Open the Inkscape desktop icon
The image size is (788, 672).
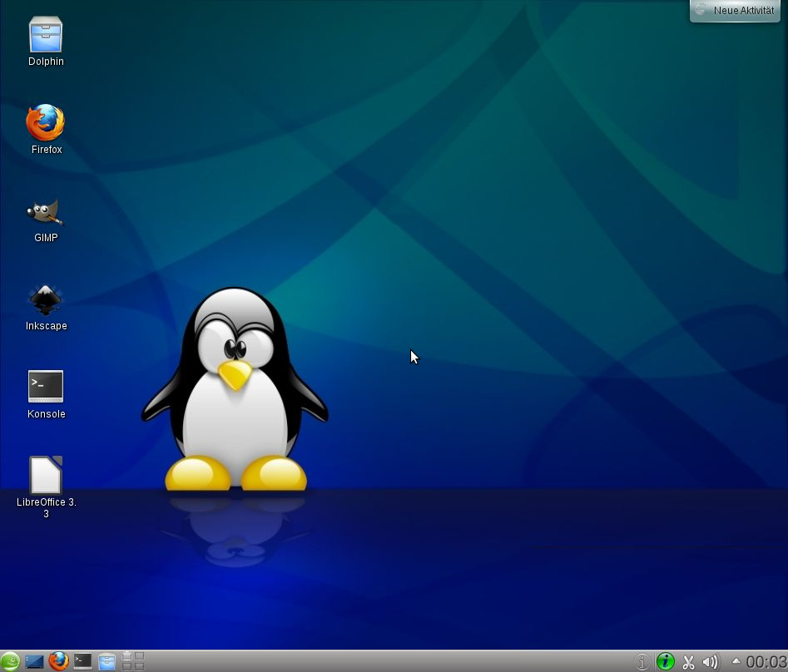coord(46,308)
